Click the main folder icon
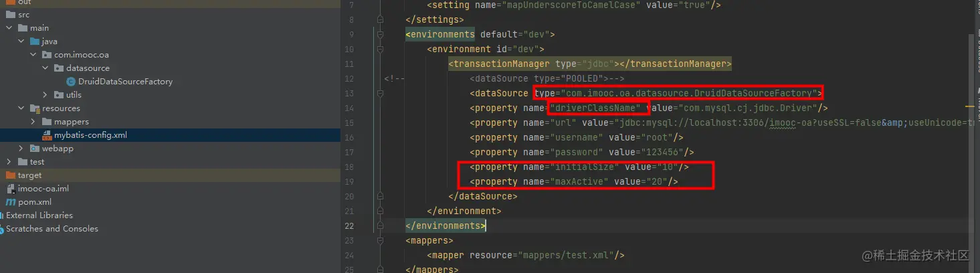The image size is (980, 273). tap(23, 28)
